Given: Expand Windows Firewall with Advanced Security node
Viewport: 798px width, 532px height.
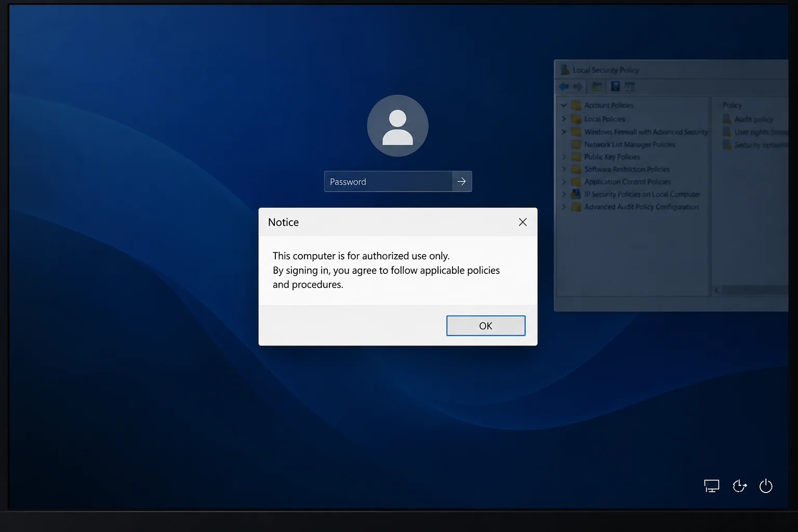Looking at the screenshot, I should 564,132.
